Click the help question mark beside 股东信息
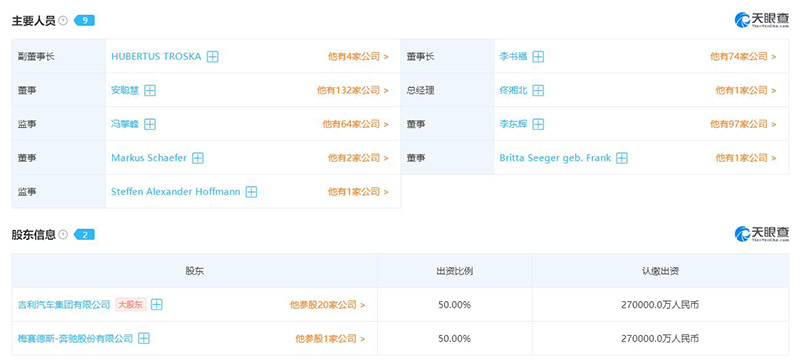 (63, 235)
